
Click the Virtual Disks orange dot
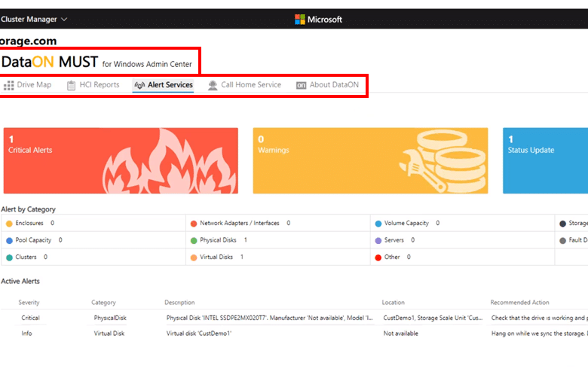pyautogui.click(x=194, y=257)
